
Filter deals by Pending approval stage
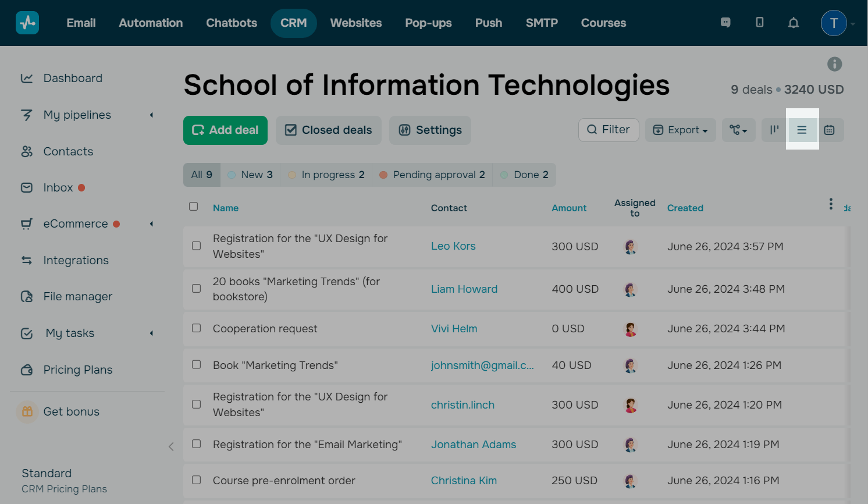coord(432,175)
